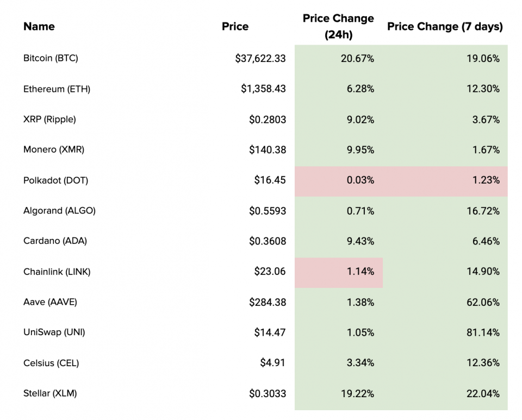
Task: Select XRP (Ripple) in the list
Action: click(49, 120)
